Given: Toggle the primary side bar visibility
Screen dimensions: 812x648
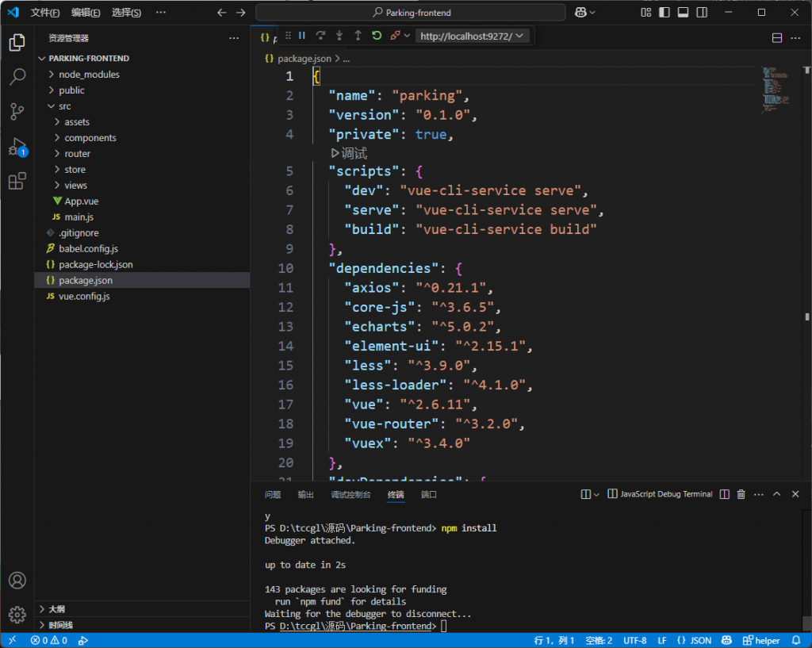Looking at the screenshot, I should (665, 13).
